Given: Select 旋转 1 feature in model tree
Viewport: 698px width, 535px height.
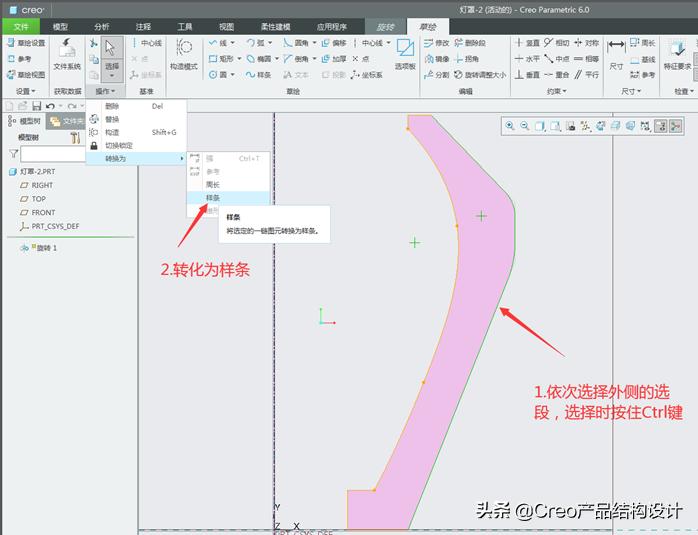Looking at the screenshot, I should (x=39, y=248).
